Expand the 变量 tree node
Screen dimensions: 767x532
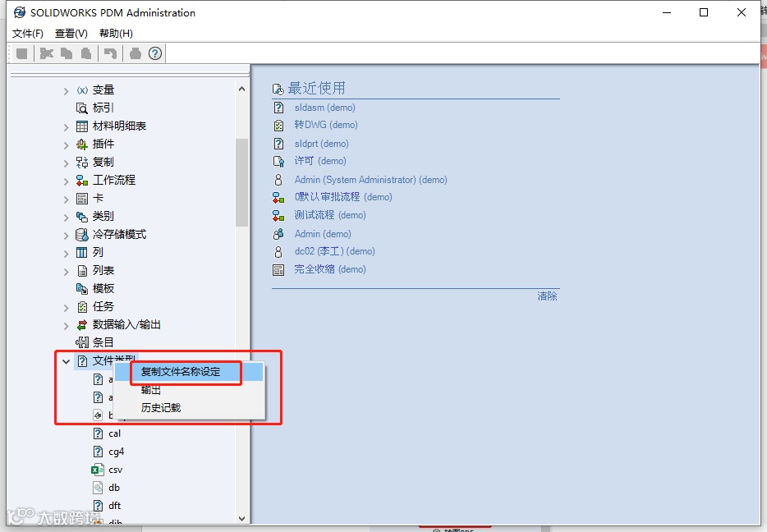point(66,91)
